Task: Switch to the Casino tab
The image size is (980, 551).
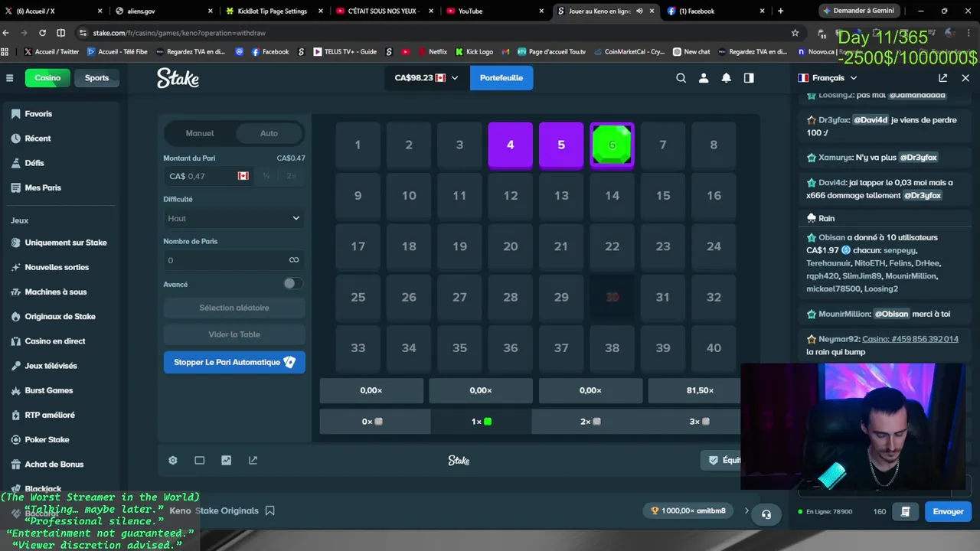Action: click(x=47, y=78)
